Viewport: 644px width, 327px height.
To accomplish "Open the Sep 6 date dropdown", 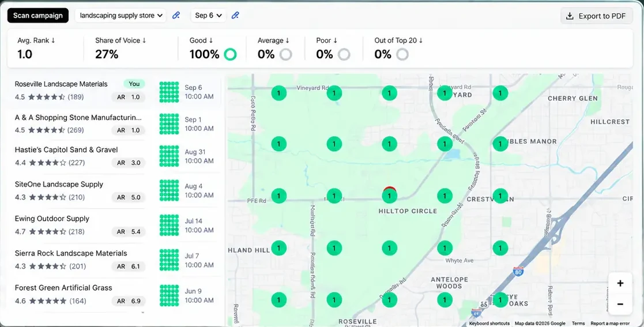I will coord(208,16).
